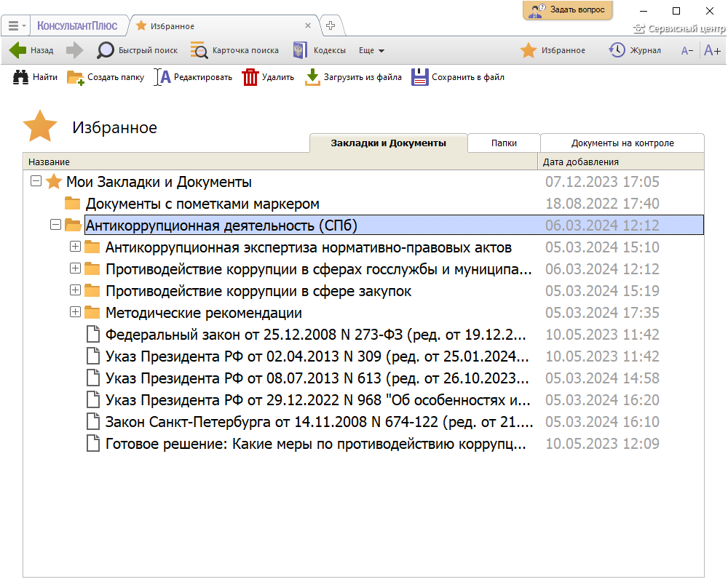Select Указ Президента N 968 document
Screen dimensions: 728x582
[x=318, y=399]
